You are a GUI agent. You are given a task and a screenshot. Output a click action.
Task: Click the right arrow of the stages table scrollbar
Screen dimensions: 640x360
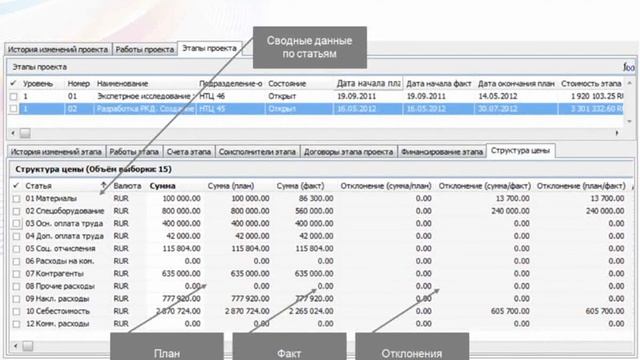(x=617, y=133)
